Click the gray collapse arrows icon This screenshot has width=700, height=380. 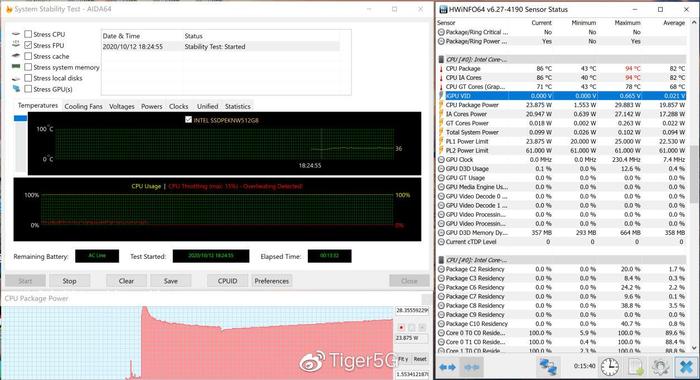(471, 367)
